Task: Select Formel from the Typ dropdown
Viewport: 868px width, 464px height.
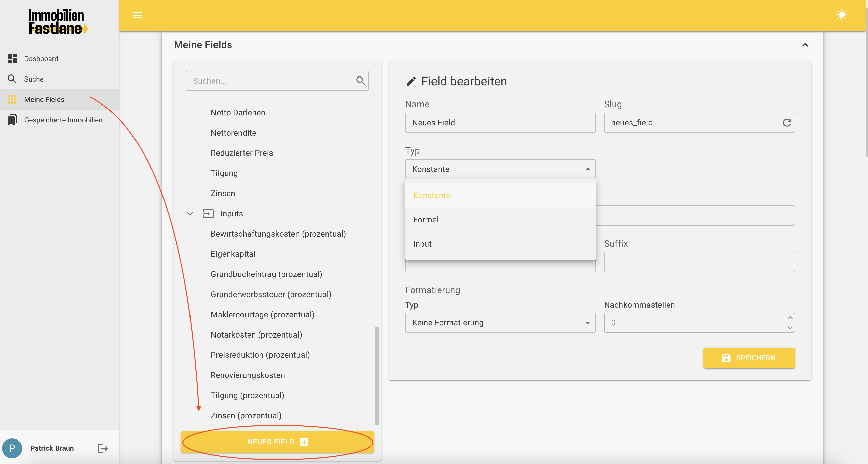Action: [x=426, y=220]
